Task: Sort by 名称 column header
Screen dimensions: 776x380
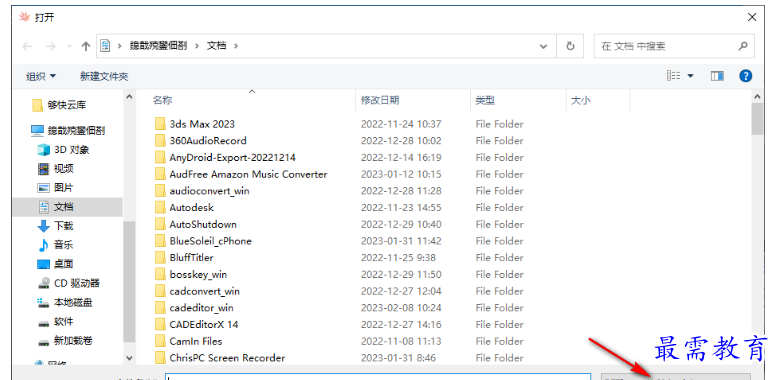Action: coord(162,100)
